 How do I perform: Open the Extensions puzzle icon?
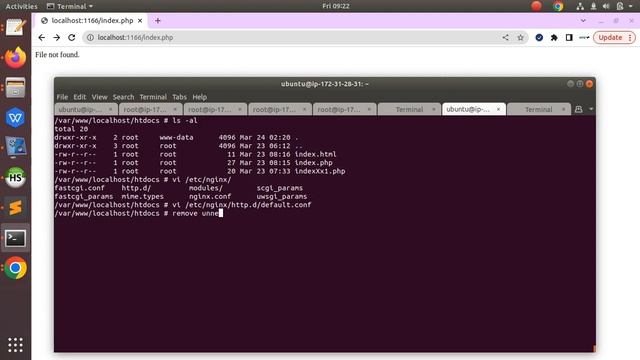click(x=554, y=38)
